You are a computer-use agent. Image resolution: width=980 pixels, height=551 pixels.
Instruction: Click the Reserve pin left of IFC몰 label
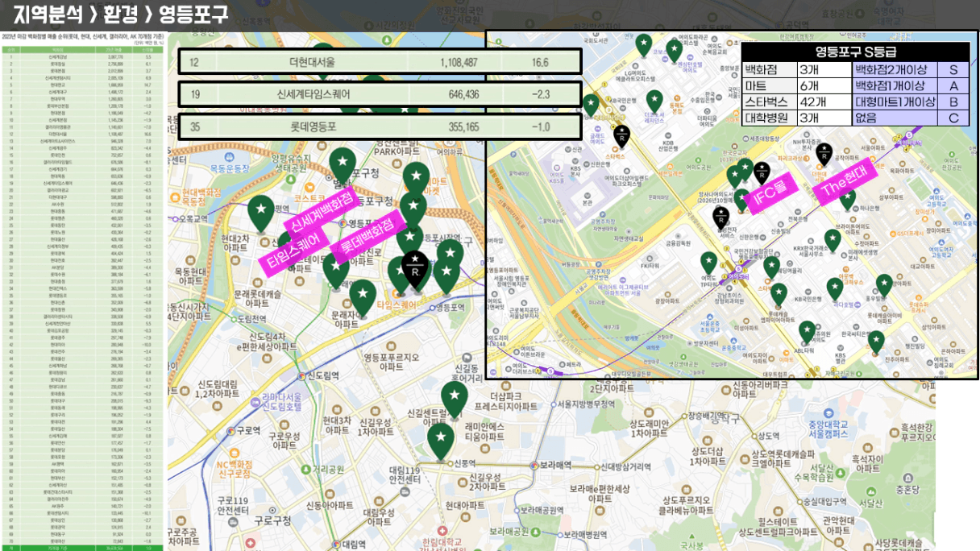pos(761,172)
